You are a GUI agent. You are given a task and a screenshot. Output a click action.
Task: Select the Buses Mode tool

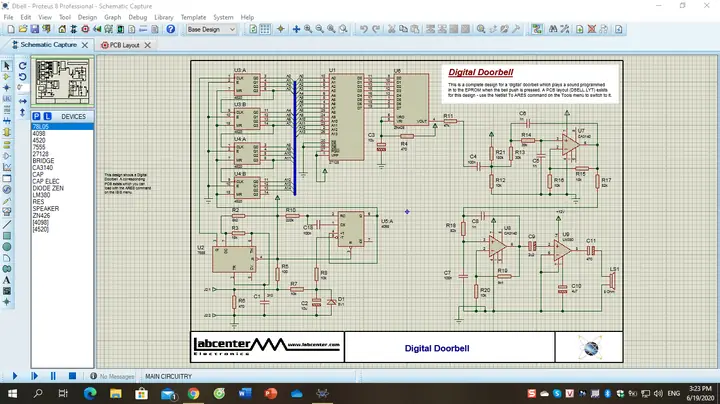[7, 121]
